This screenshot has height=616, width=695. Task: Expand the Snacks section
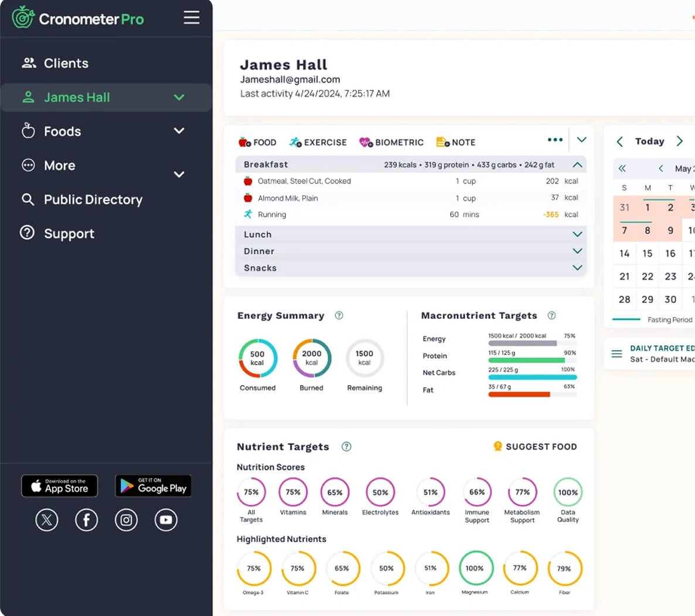(577, 268)
